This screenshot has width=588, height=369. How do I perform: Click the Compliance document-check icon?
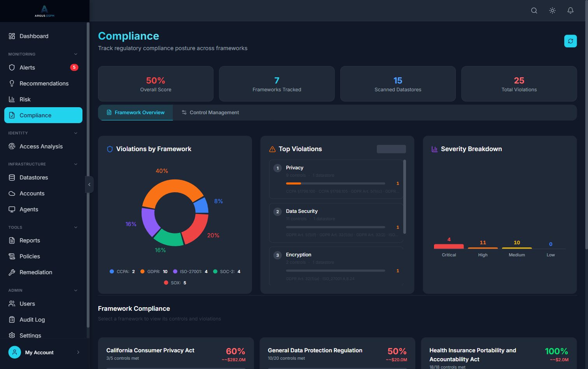tap(12, 115)
